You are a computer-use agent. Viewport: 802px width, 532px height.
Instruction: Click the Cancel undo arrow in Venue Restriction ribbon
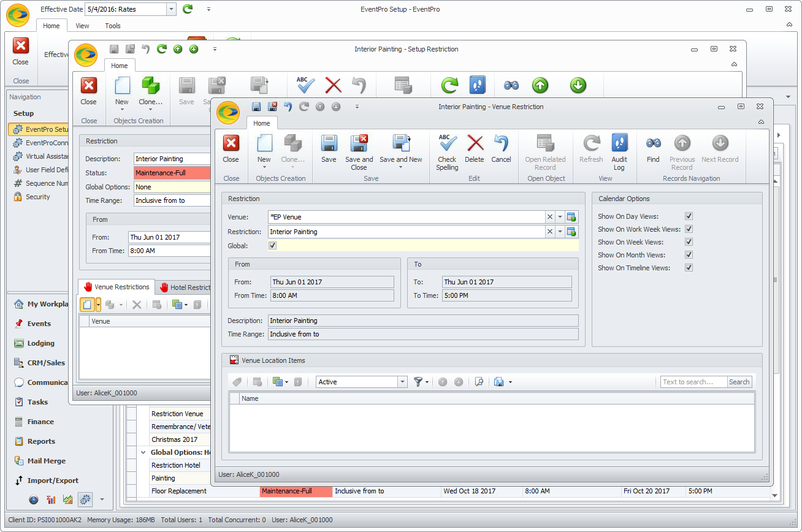(x=501, y=143)
